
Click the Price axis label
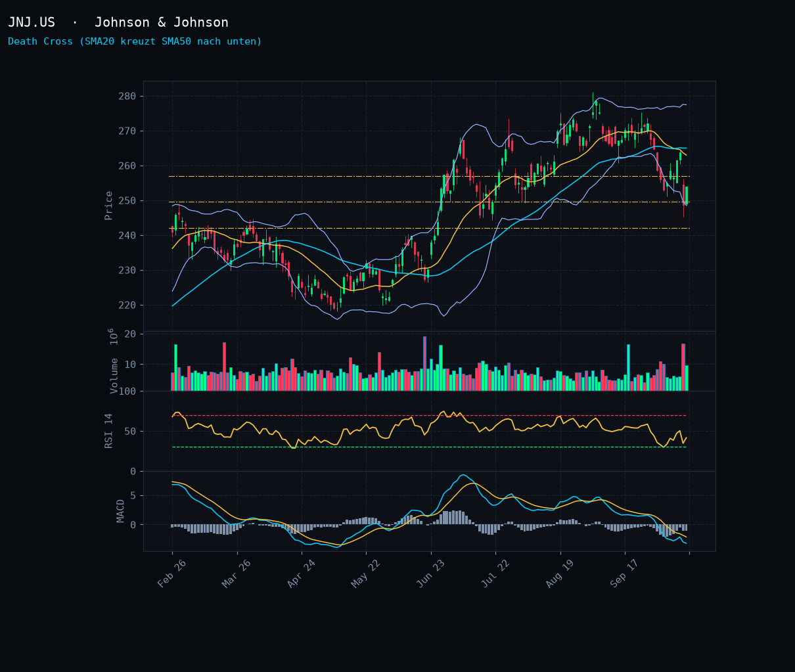coord(109,206)
